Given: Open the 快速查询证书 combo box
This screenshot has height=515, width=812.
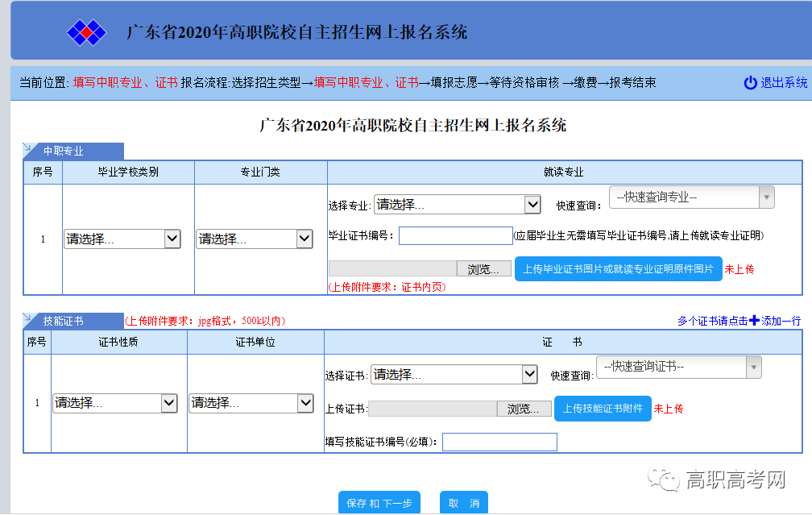Looking at the screenshot, I should (x=678, y=367).
